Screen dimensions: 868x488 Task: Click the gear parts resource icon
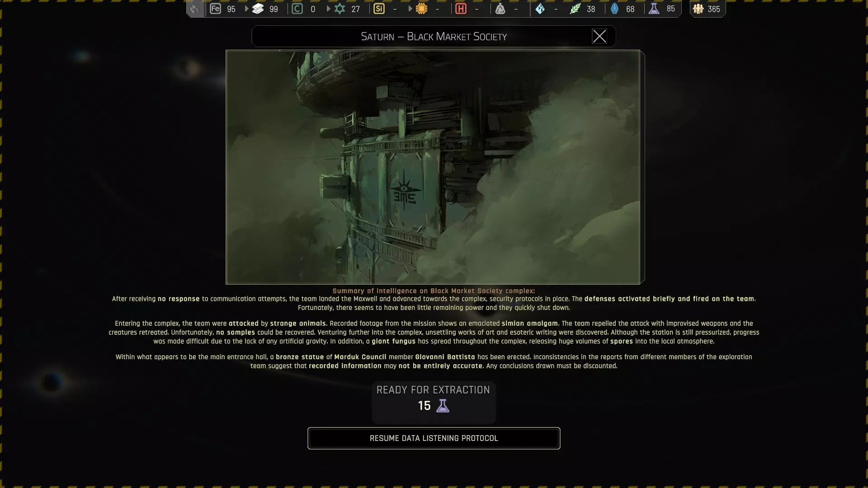tap(340, 9)
